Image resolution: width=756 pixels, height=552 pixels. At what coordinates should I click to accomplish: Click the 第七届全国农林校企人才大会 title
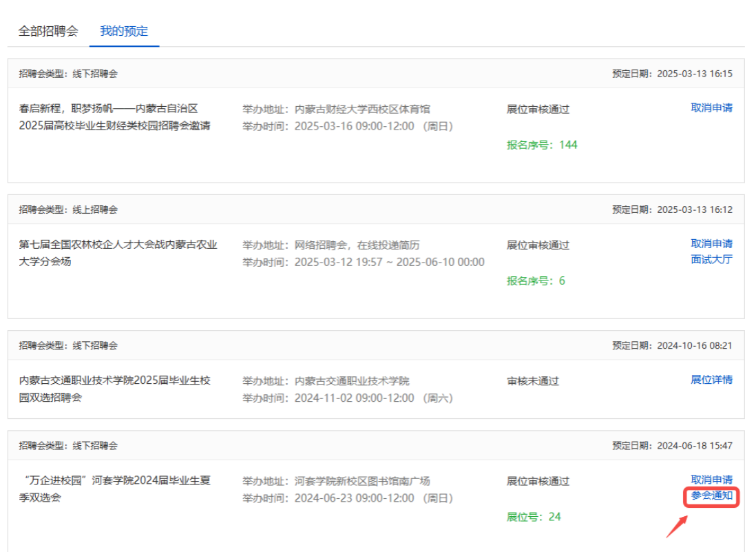pos(118,253)
